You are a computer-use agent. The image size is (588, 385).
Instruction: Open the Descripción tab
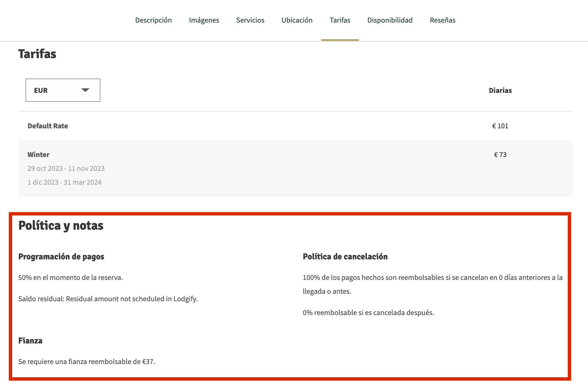point(153,20)
